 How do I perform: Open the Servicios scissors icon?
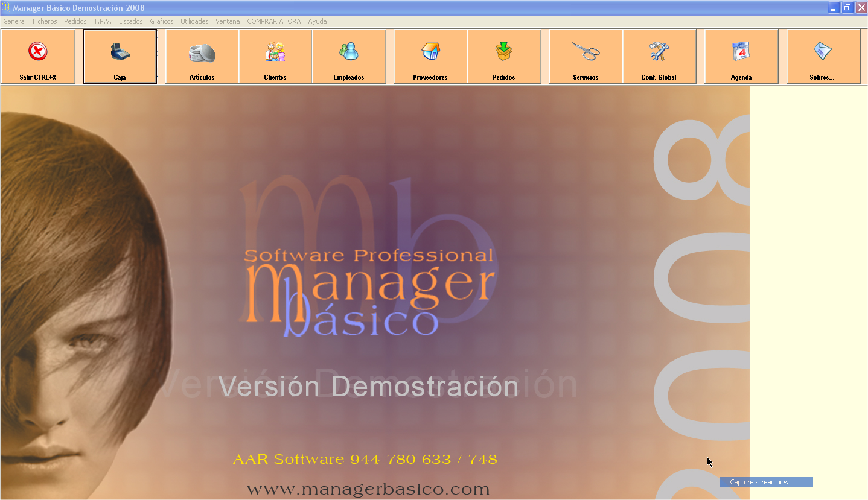(x=586, y=56)
